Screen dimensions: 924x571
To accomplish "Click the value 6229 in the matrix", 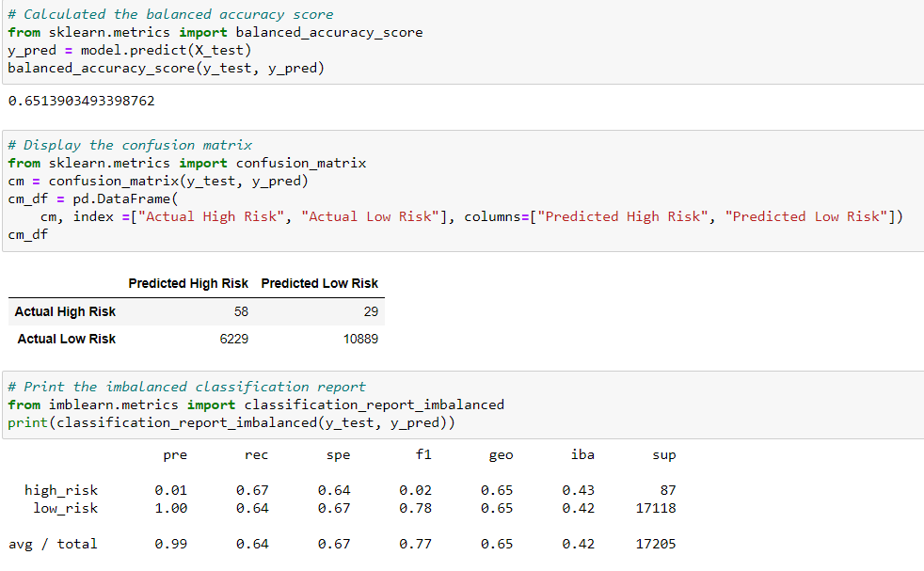I will [x=233, y=340].
